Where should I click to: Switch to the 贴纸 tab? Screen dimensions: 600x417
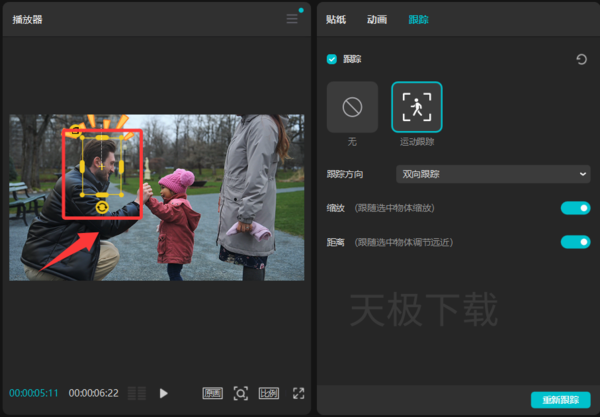(x=336, y=20)
